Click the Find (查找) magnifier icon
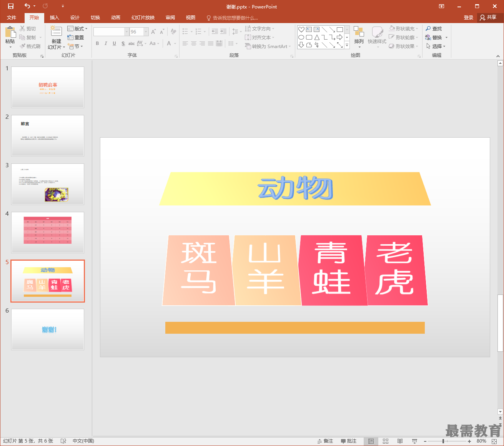The image size is (504, 446). pyautogui.click(x=428, y=28)
